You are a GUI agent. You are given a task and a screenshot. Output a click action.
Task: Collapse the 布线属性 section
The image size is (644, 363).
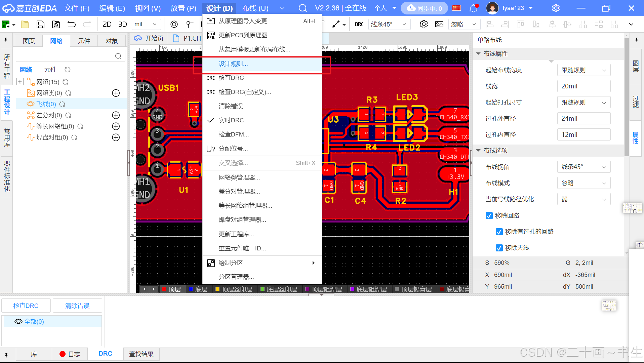coord(478,54)
